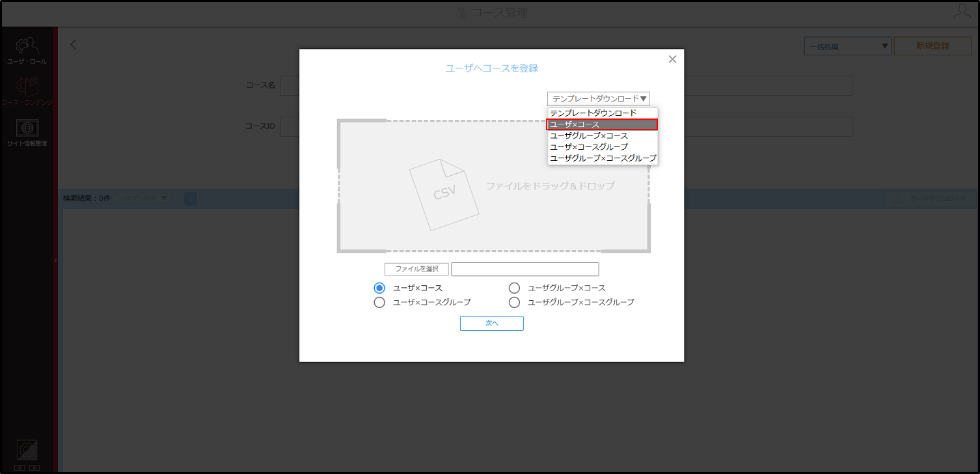
Task: Click the 次へ button
Action: [491, 323]
